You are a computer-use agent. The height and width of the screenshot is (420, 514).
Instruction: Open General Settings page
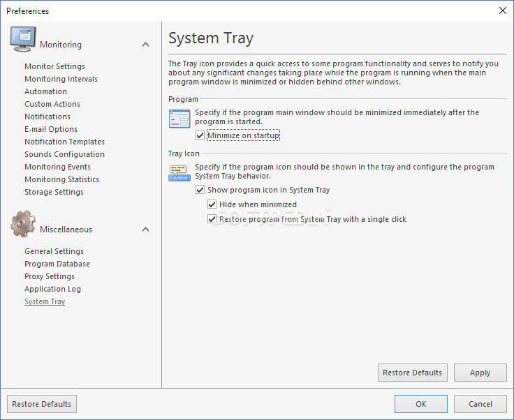pos(54,251)
